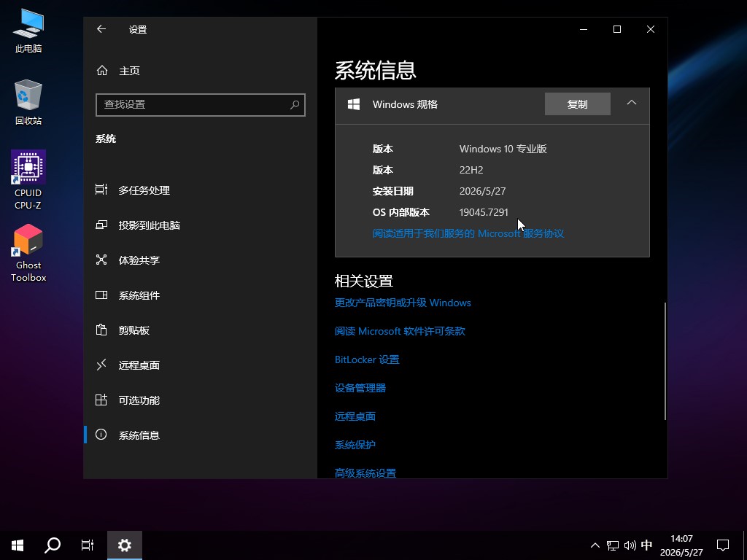Close the Settings window
This screenshot has width=747, height=560.
[650, 29]
